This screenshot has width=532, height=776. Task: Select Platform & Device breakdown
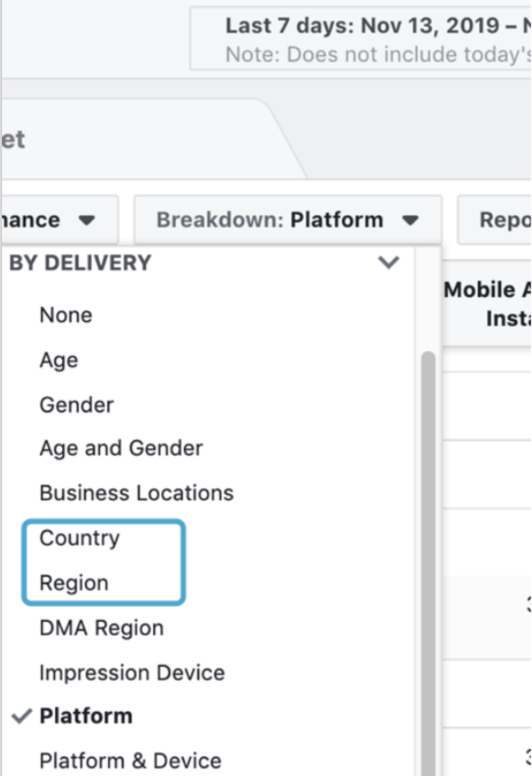(x=130, y=761)
